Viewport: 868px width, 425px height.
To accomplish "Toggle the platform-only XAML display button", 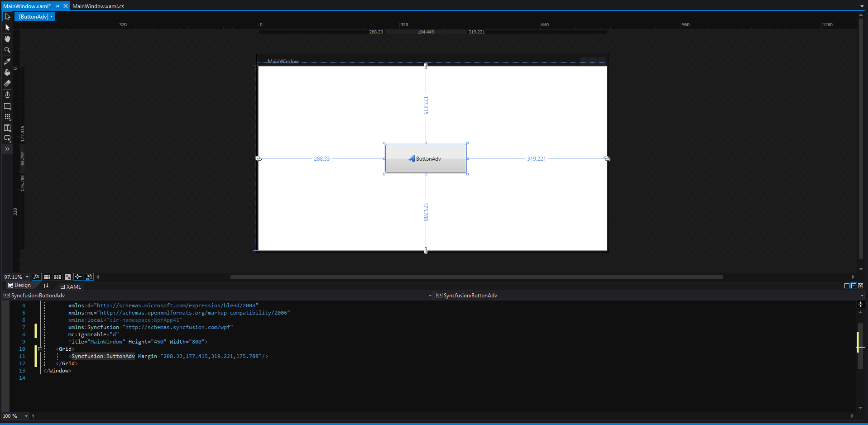I will pyautogui.click(x=89, y=277).
